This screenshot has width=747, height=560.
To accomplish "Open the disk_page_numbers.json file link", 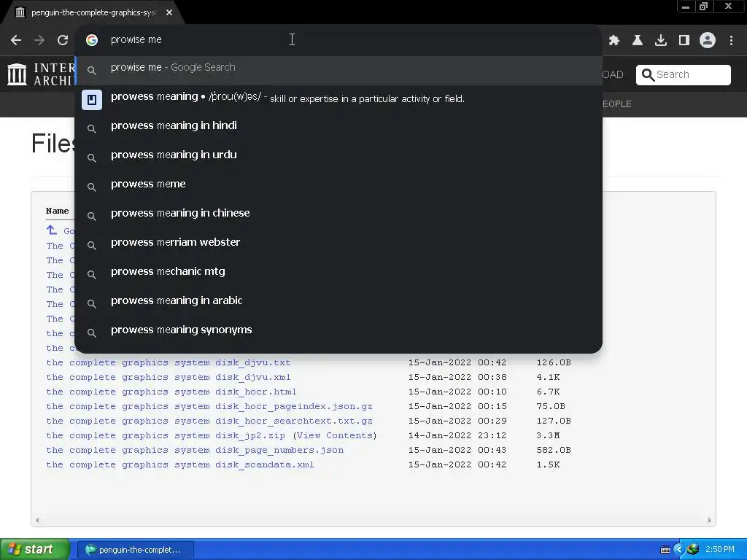I will point(195,450).
